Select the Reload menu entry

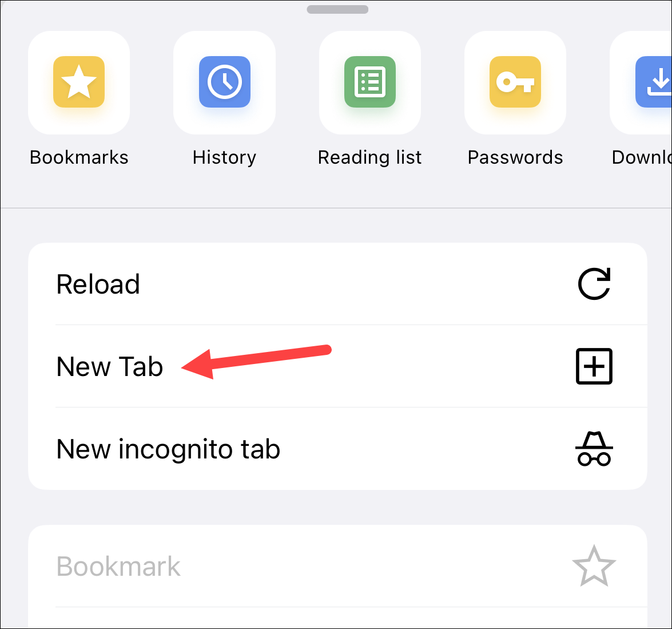[337, 284]
